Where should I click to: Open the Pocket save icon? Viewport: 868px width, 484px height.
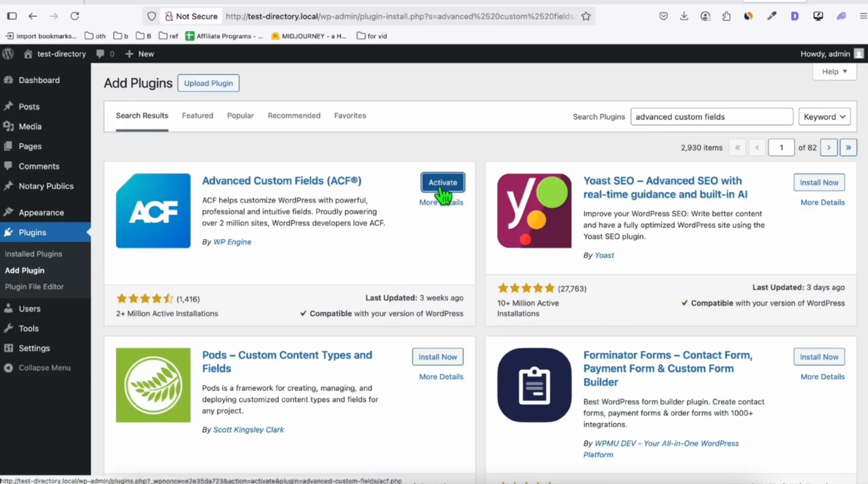point(663,16)
